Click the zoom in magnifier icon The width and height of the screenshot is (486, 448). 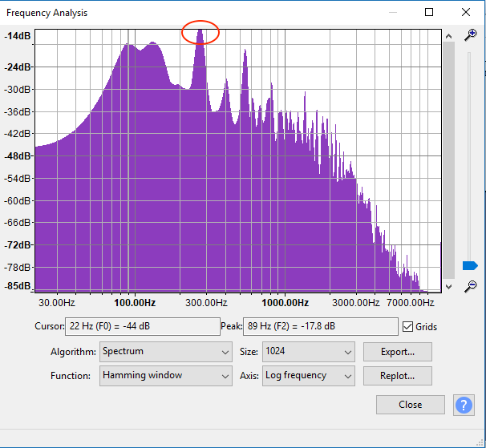pos(470,34)
